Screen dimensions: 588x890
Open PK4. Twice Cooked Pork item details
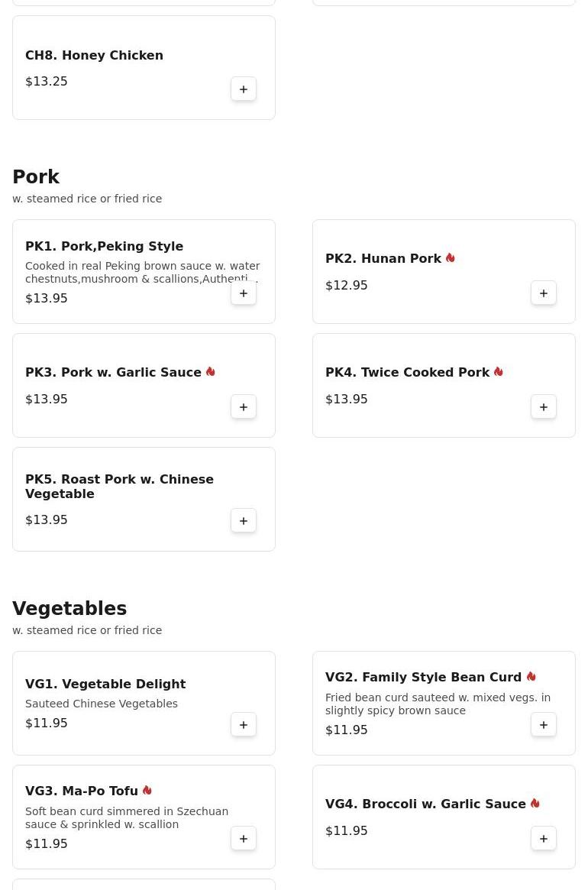click(407, 373)
